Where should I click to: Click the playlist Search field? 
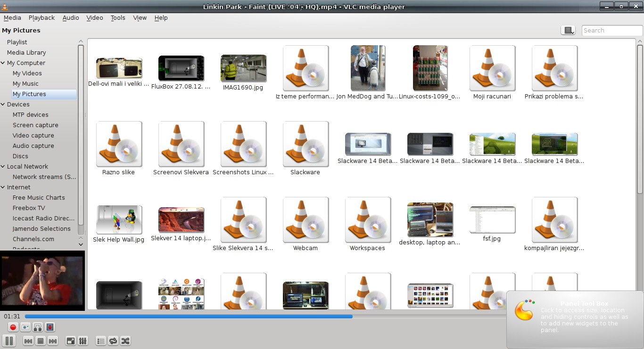pos(611,31)
